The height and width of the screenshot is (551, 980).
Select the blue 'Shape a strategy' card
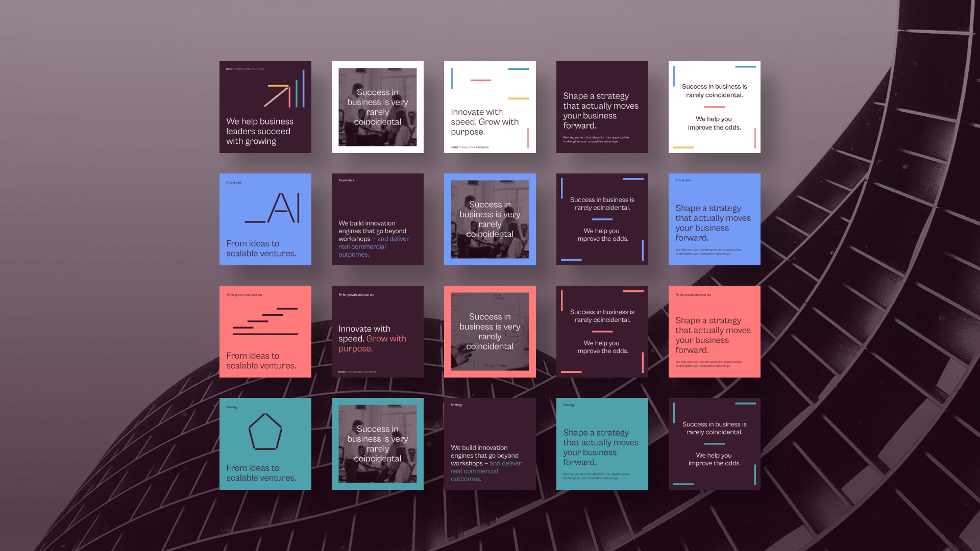tap(714, 219)
